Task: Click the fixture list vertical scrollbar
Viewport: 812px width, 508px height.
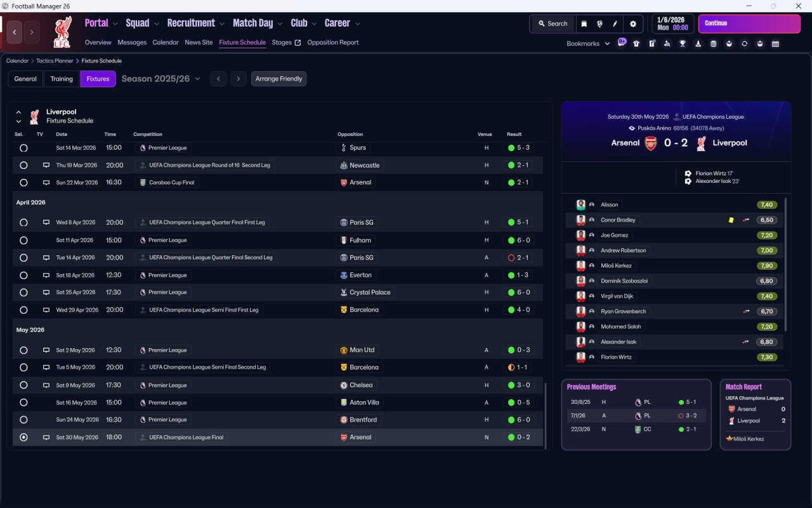Action: [x=545, y=415]
